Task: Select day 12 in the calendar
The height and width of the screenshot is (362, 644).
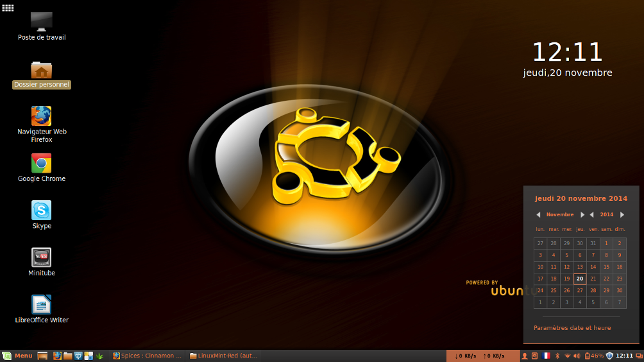Action: pos(567,267)
